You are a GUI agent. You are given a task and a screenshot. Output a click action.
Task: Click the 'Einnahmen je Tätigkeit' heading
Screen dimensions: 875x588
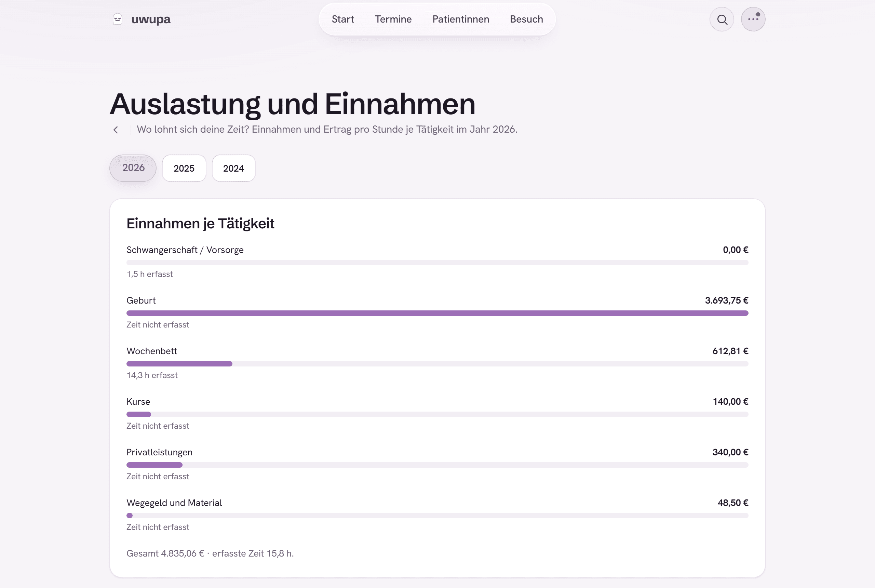click(x=200, y=224)
